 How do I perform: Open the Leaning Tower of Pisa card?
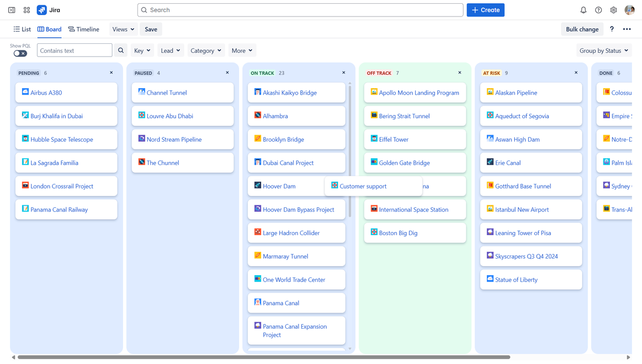pyautogui.click(x=531, y=233)
